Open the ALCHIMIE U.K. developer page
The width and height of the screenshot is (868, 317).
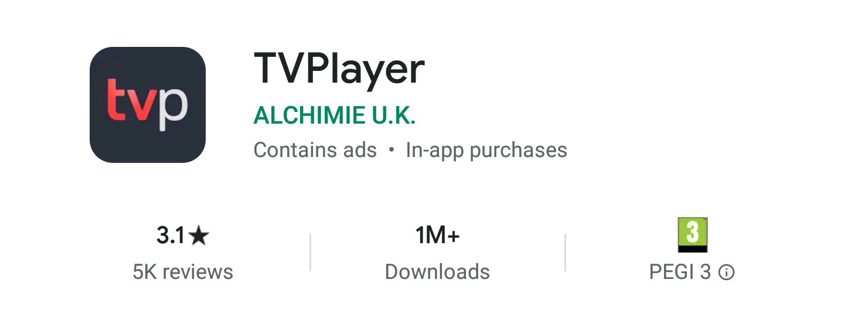(x=335, y=115)
